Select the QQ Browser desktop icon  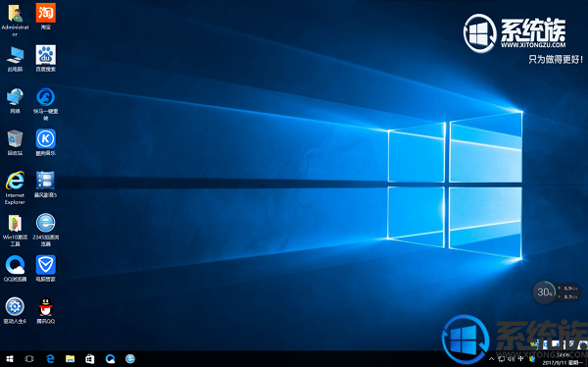[15, 269]
